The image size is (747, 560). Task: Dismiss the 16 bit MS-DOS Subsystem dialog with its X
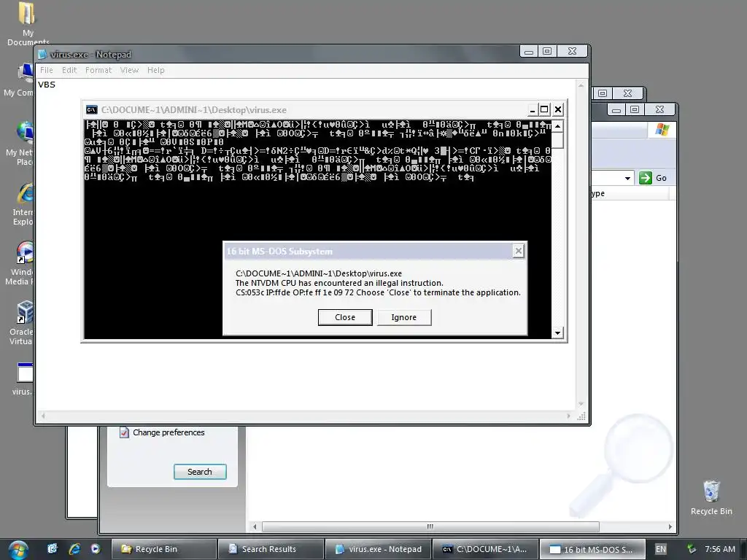tap(519, 251)
